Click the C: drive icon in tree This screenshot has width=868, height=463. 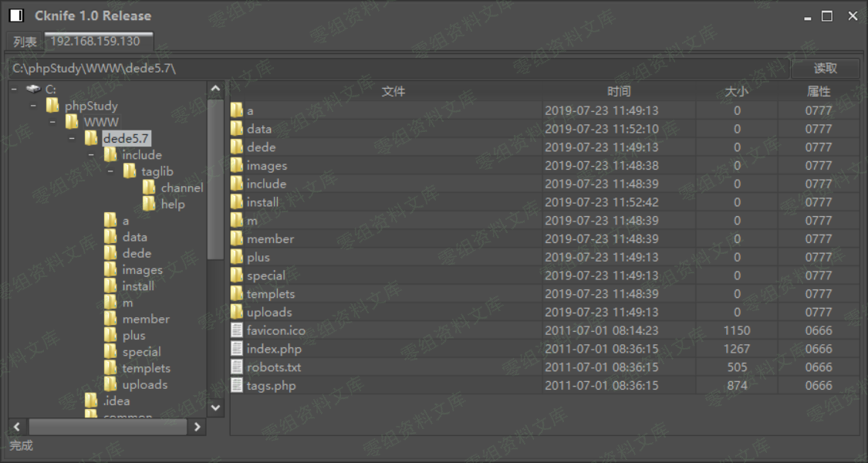click(33, 90)
